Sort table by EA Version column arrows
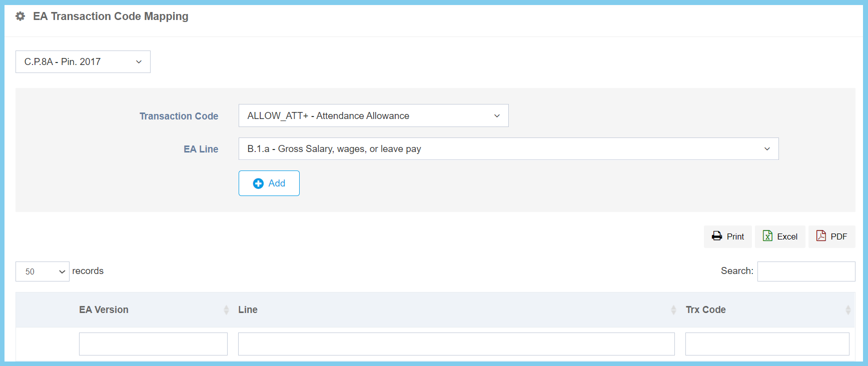Screen dimensions: 868x366 coord(226,310)
